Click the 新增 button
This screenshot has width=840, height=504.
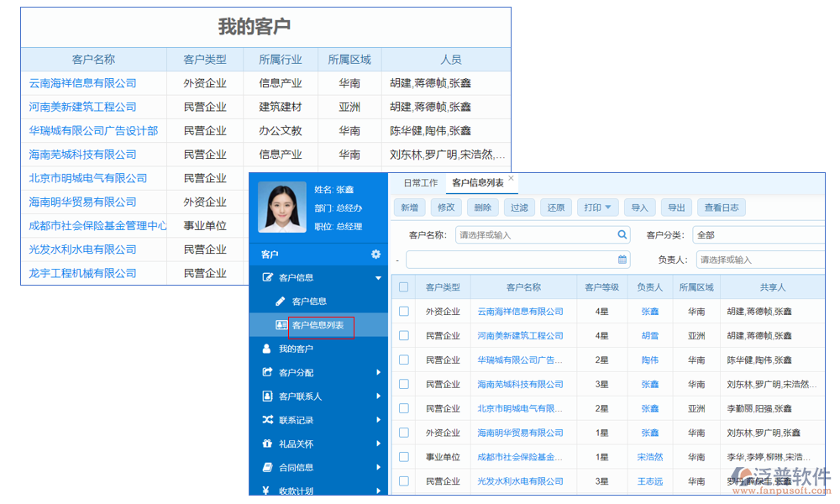pos(409,207)
